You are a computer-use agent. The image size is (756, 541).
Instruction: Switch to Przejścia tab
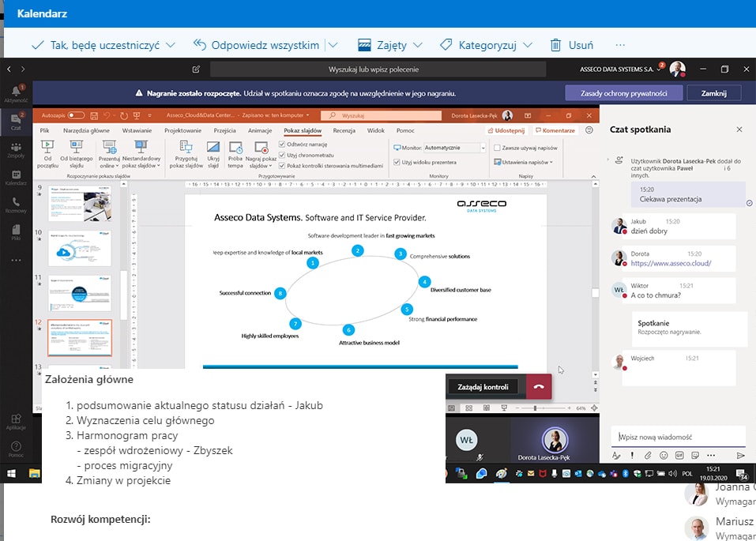[224, 130]
